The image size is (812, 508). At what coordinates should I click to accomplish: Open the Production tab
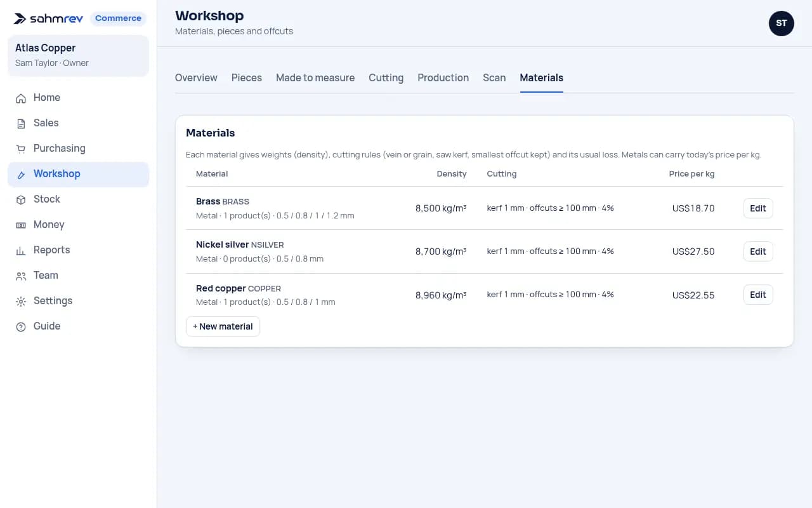[x=443, y=77]
